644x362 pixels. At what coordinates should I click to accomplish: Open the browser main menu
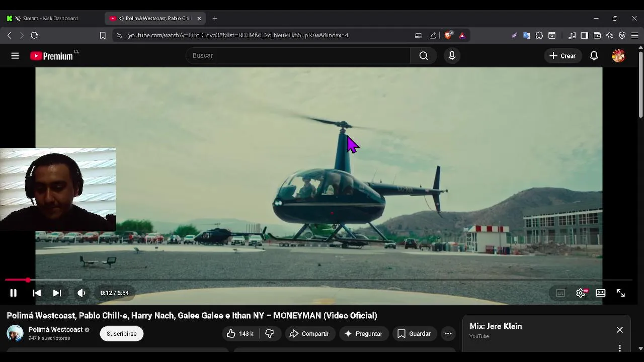635,35
